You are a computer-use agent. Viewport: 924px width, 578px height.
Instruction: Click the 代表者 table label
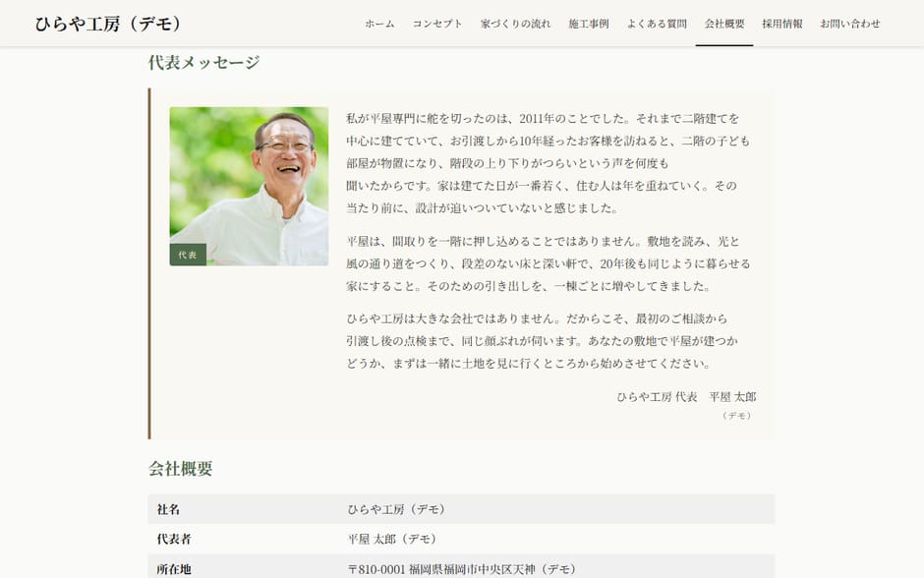click(x=174, y=539)
